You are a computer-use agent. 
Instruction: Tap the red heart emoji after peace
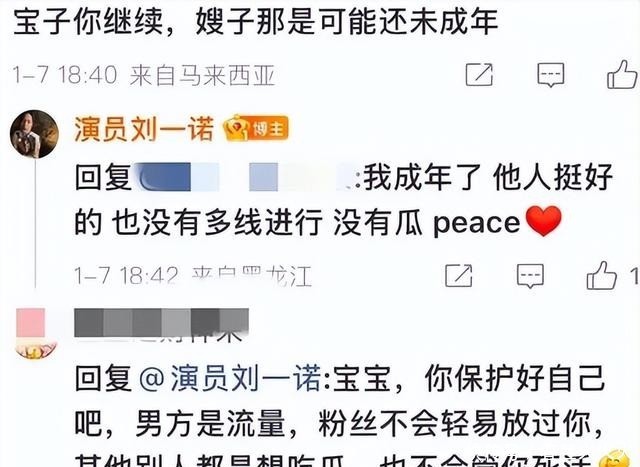(543, 221)
